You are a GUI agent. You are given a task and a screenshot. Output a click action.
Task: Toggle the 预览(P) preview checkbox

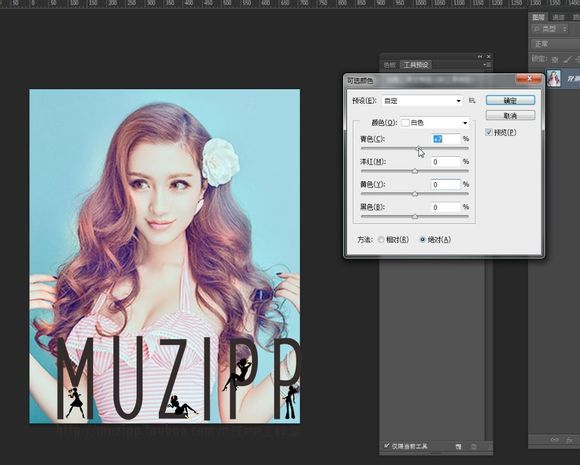489,132
